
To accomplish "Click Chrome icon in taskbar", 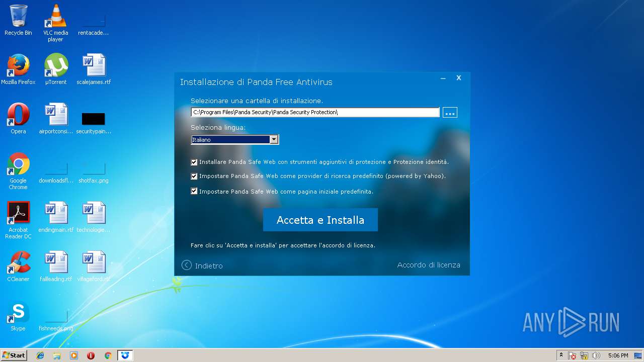I will [x=108, y=355].
